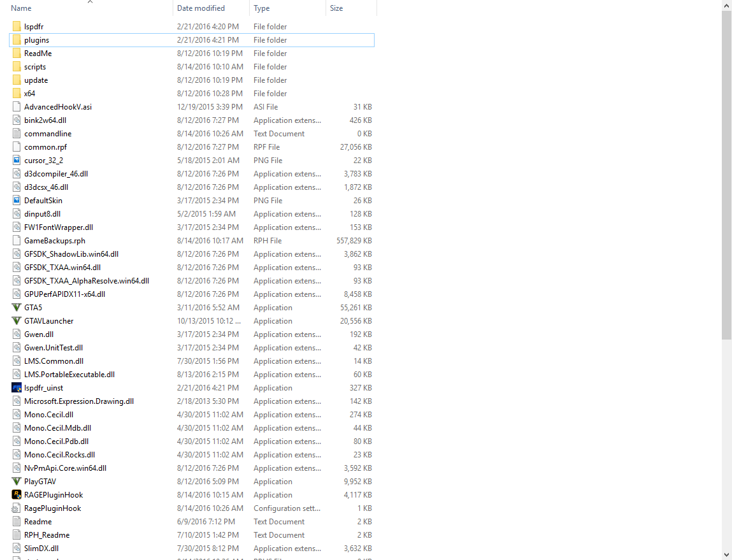Viewport: 732px width, 560px height.
Task: Click the Configuration sett... type entry
Action: pyautogui.click(x=287, y=508)
